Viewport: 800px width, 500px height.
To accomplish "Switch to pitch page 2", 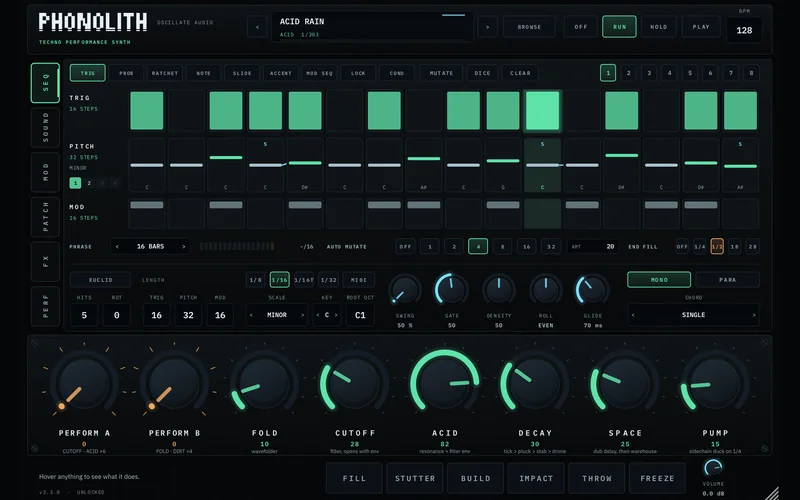I will [x=89, y=183].
